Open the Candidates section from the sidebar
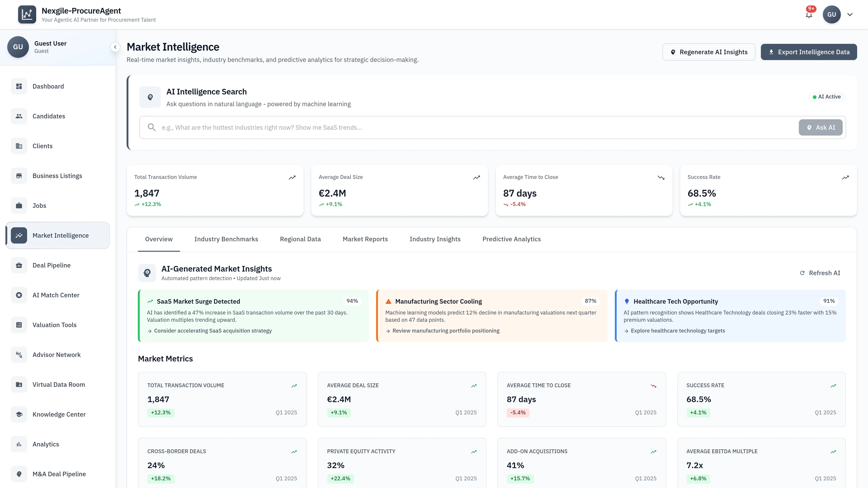The image size is (868, 488). (x=49, y=116)
